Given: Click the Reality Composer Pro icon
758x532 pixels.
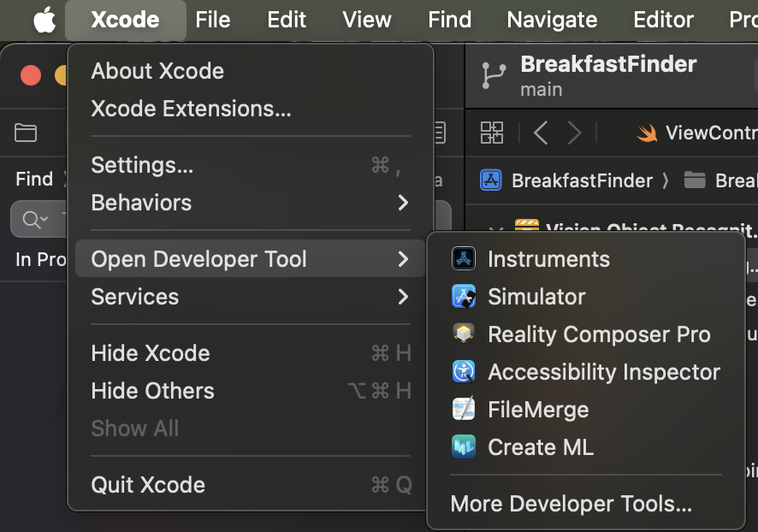Looking at the screenshot, I should tap(464, 334).
